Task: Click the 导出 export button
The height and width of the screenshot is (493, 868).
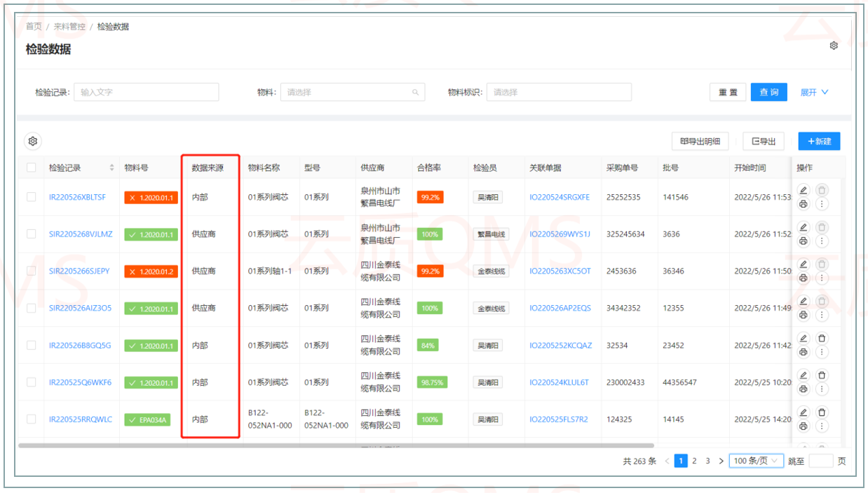Action: [x=764, y=141]
